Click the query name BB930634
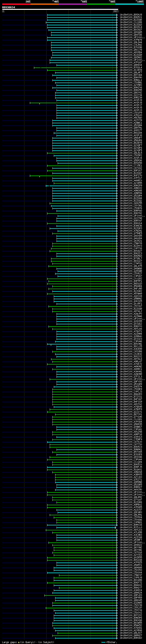Viewport: 146px width, 644px height. (8, 8)
